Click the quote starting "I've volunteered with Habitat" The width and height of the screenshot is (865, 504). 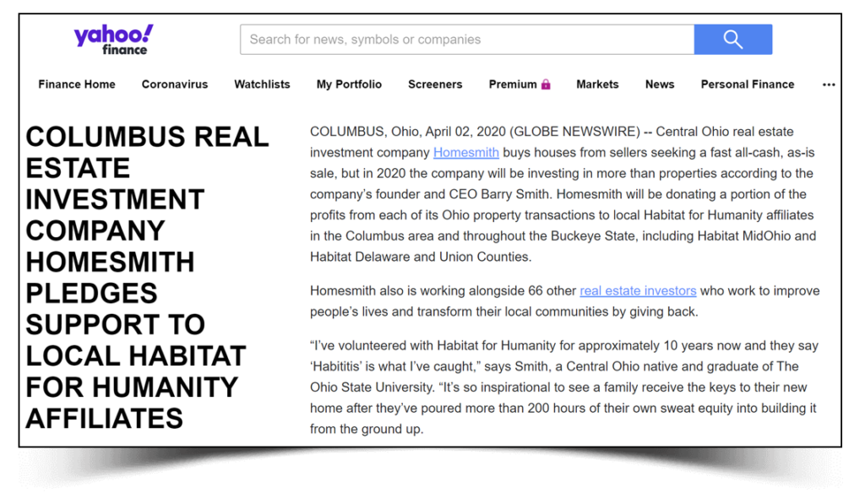pos(564,387)
